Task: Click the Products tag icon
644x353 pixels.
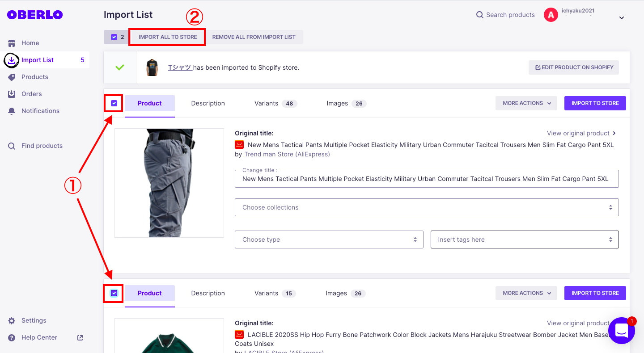Action: (12, 77)
